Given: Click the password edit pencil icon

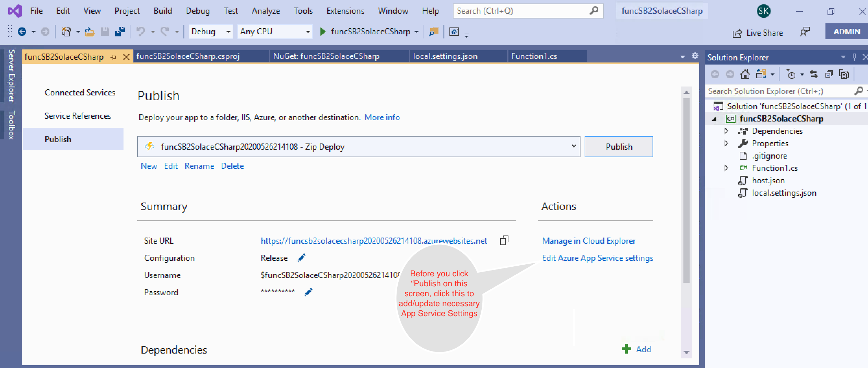Looking at the screenshot, I should [x=308, y=292].
